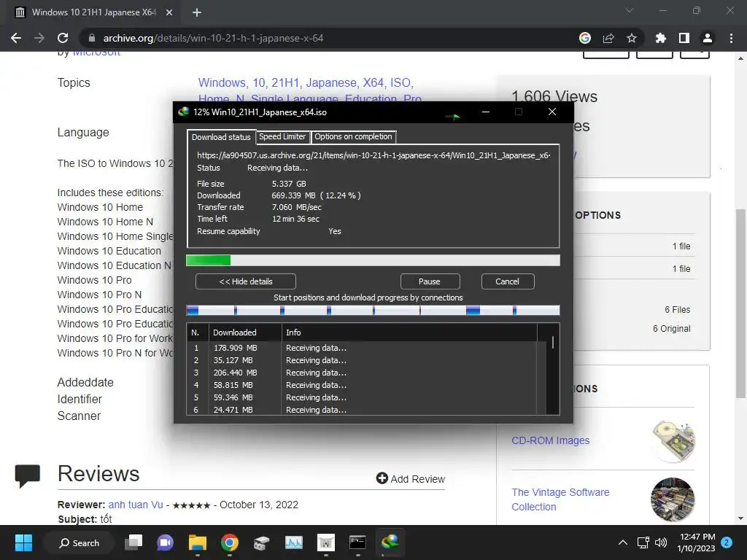Screen dimensions: 747x560
Task: Click the IDM icon in dialog title
Action: (183, 112)
